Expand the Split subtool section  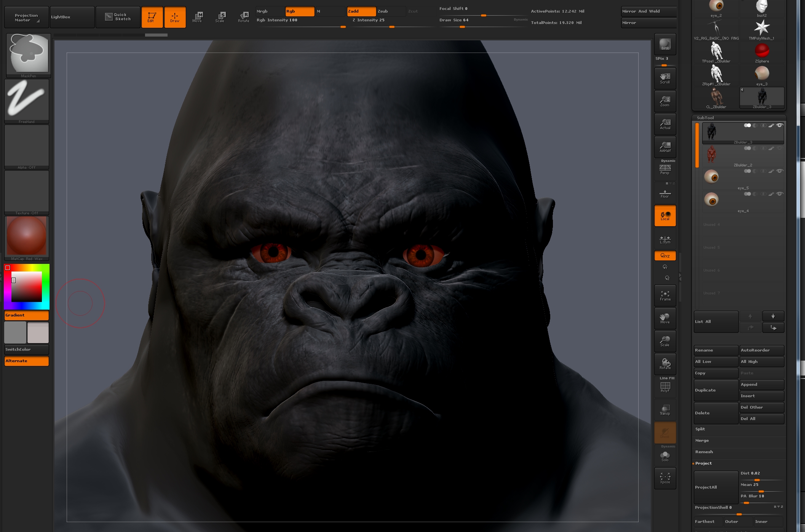[700, 429]
